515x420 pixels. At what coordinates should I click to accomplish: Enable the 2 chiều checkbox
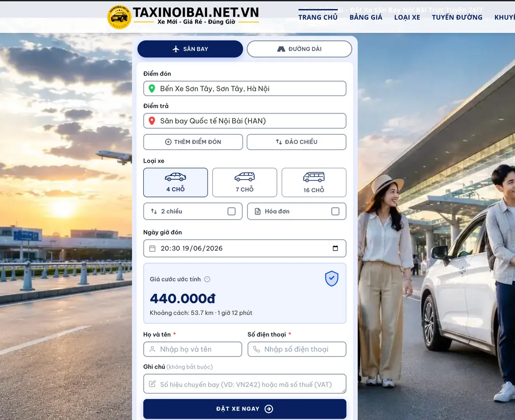pyautogui.click(x=231, y=211)
